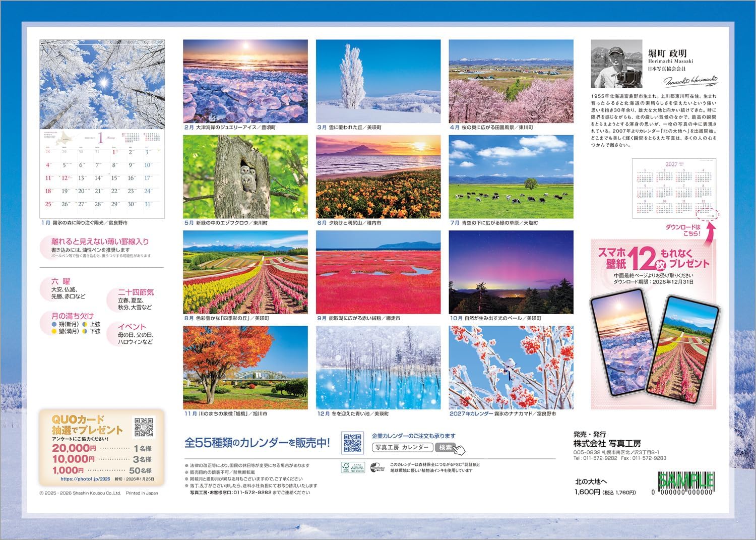Image resolution: width=756 pixels, height=540 pixels.
Task: Click the new moon icon beside 朔(新月)
Action: [x=54, y=324]
